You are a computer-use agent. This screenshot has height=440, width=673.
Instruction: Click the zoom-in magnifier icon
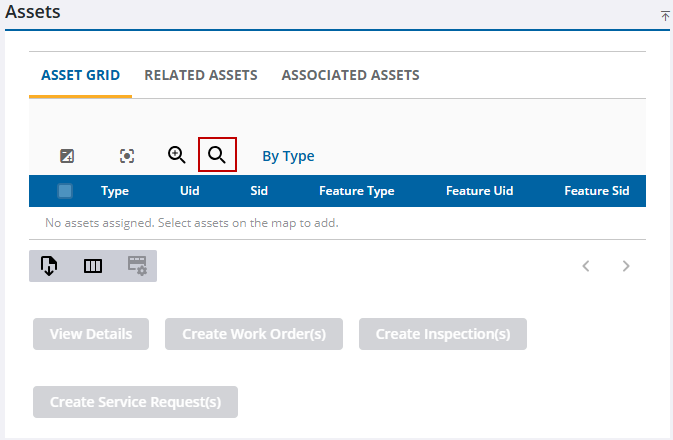(177, 155)
